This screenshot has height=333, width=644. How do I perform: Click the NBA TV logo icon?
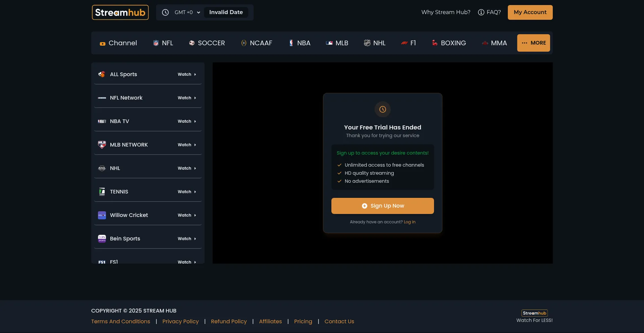[x=102, y=121]
